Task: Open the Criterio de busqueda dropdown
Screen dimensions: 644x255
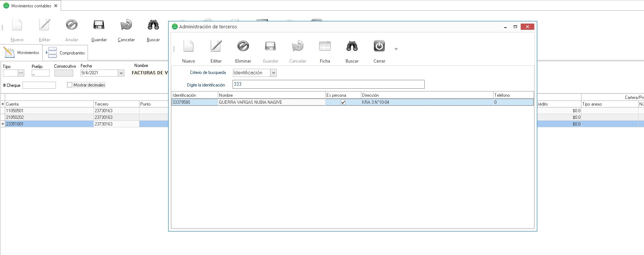Action: (273, 73)
